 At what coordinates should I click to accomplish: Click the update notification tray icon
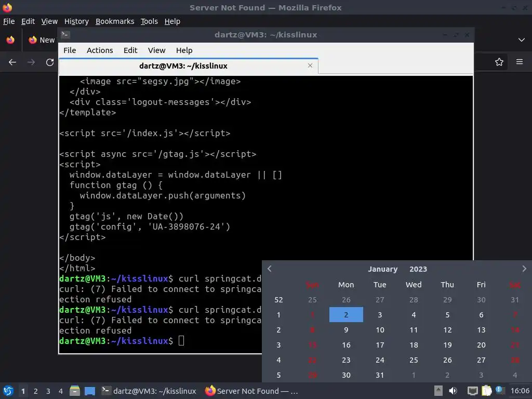point(499,390)
